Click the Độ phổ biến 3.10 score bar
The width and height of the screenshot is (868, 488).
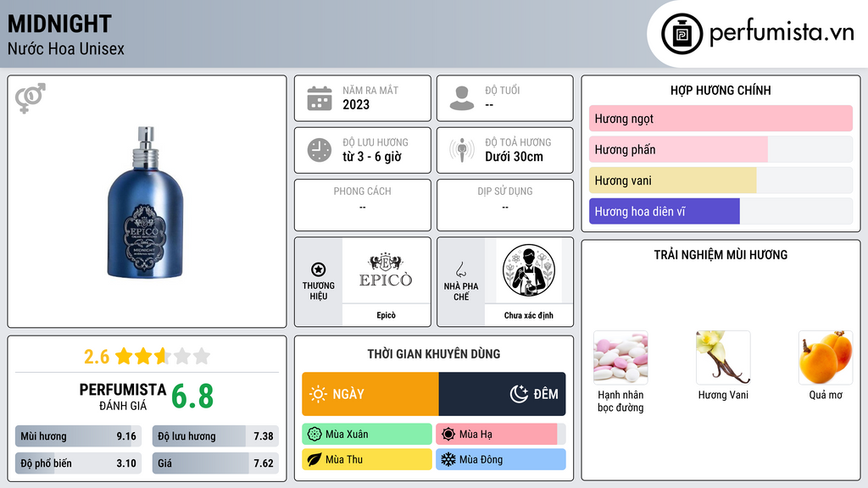[x=79, y=463]
